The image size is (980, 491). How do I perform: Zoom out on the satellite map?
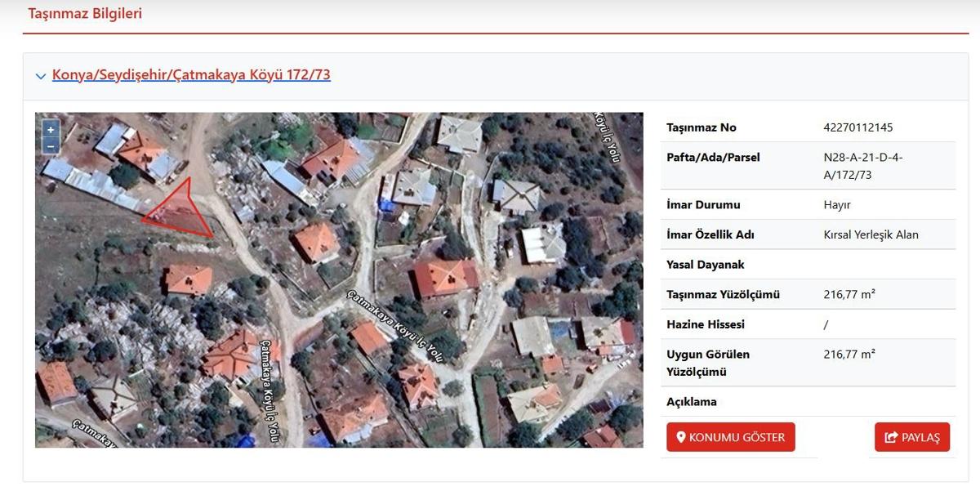click(51, 146)
